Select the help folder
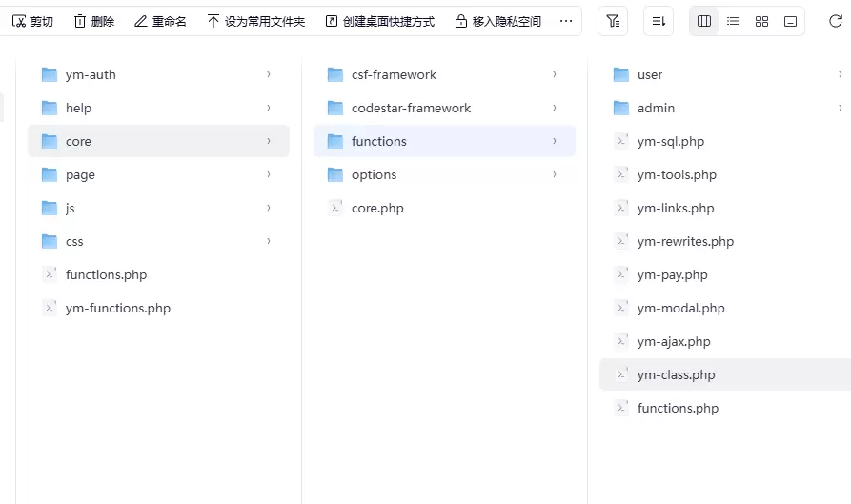The height and width of the screenshot is (504, 851). pos(158,108)
